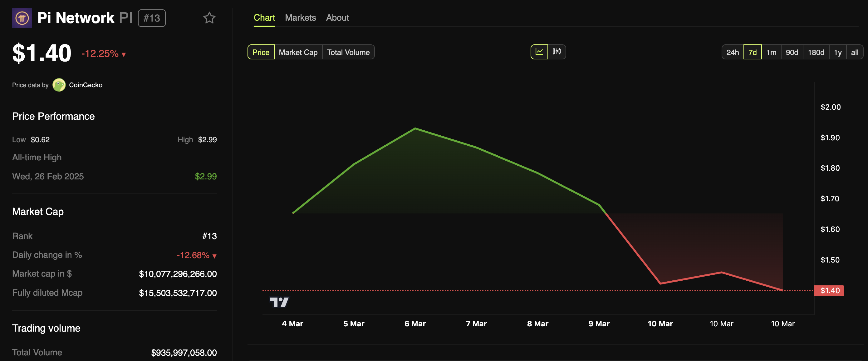
Task: Switch to candlestick chart view
Action: pos(557,51)
